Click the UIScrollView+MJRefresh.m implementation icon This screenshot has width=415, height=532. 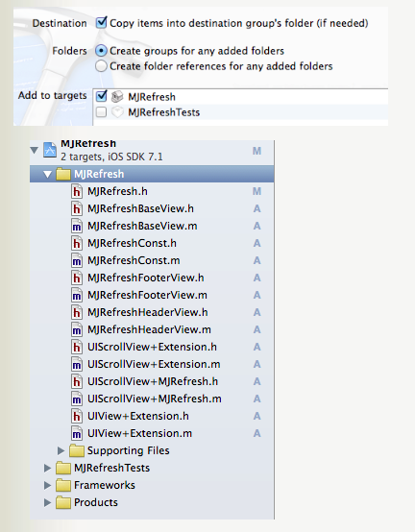[77, 399]
